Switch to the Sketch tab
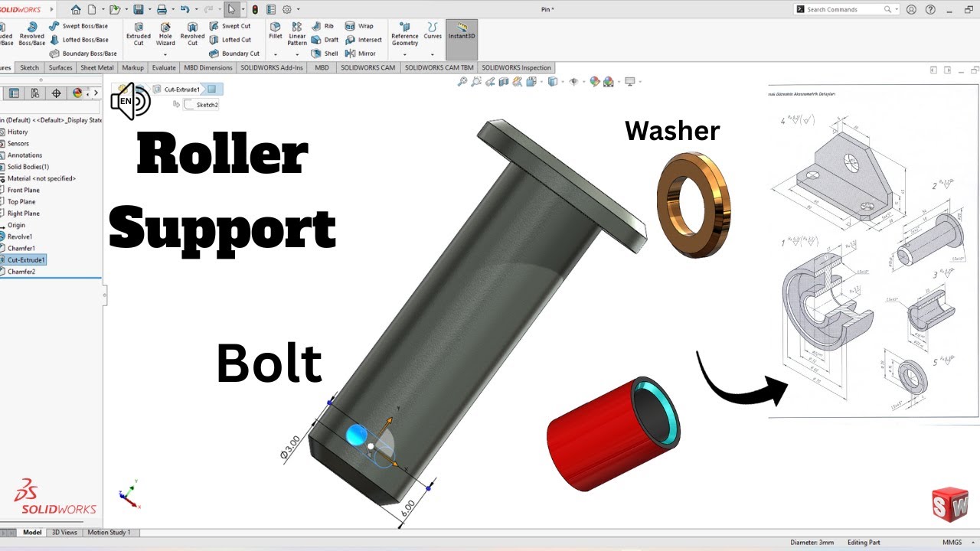Image resolution: width=980 pixels, height=551 pixels. [29, 68]
